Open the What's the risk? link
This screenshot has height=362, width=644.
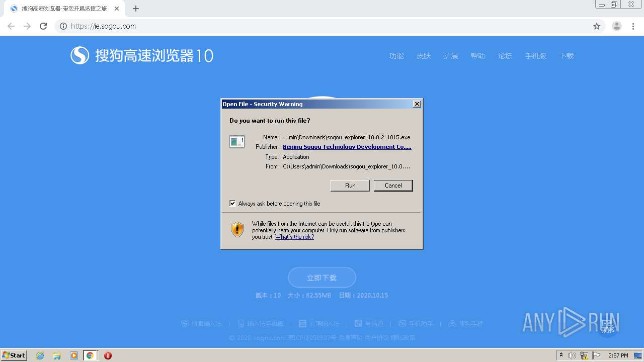coord(294,237)
